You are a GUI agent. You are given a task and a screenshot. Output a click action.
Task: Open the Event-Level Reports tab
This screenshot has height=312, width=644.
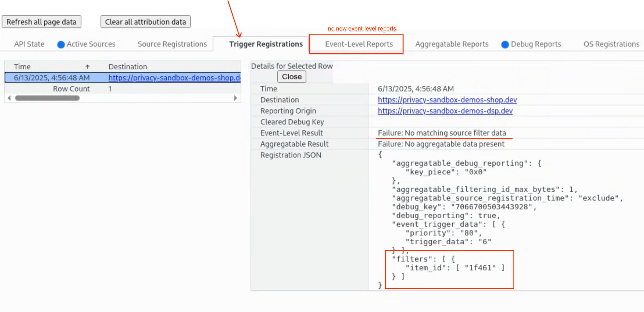[359, 44]
